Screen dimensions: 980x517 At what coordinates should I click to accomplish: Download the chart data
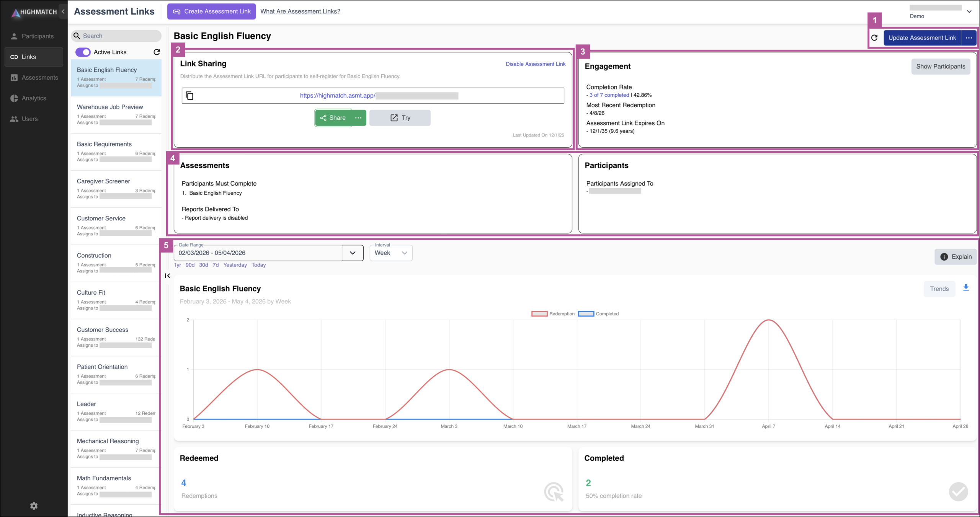pyautogui.click(x=966, y=288)
